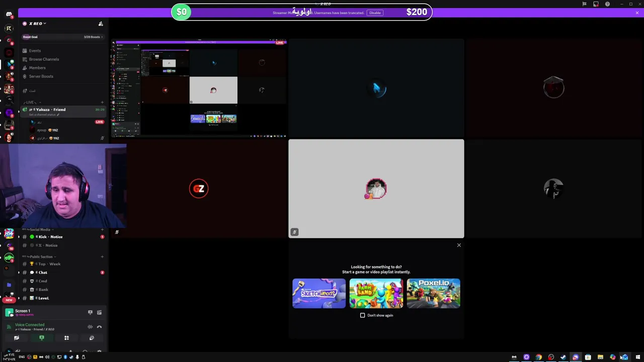This screenshot has width=644, height=362.
Task: Open the K logo server in server list
Action: [x=9, y=28]
